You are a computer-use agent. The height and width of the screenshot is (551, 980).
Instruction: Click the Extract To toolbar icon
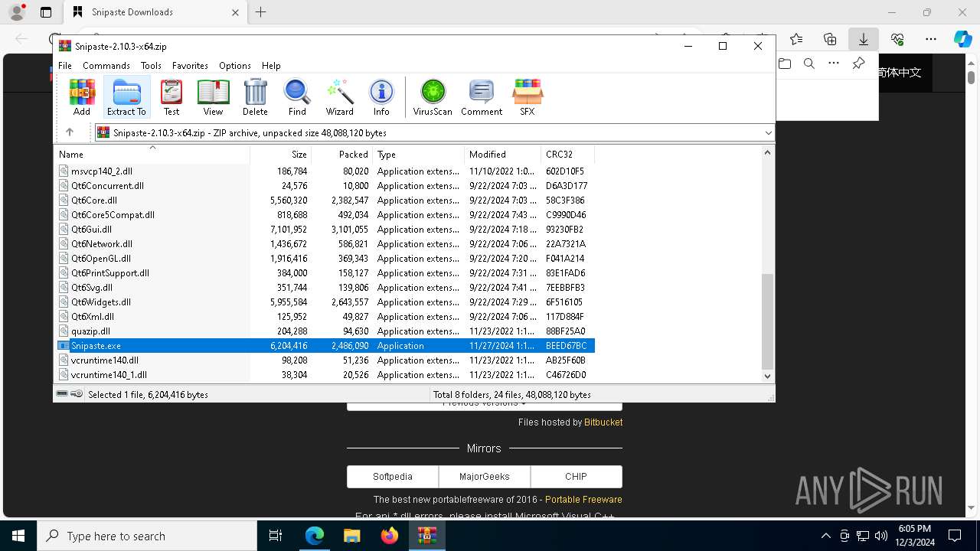pyautogui.click(x=126, y=97)
